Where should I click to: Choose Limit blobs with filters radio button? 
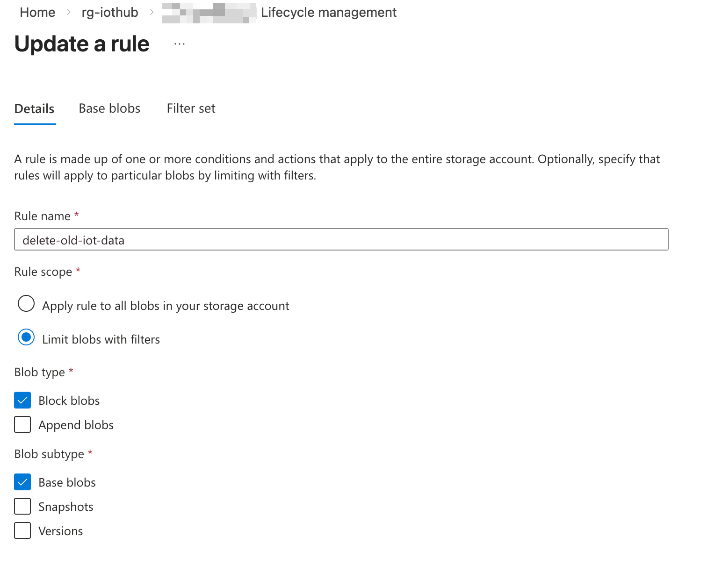click(26, 337)
